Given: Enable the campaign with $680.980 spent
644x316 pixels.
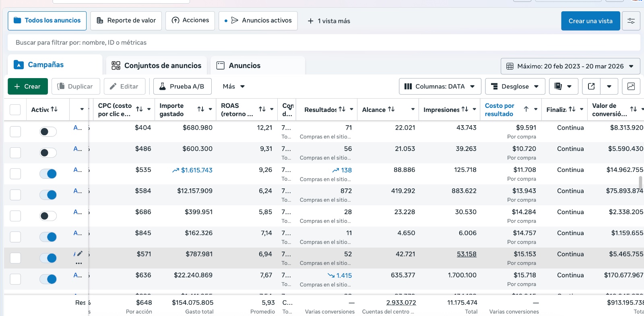Looking at the screenshot, I should [48, 132].
